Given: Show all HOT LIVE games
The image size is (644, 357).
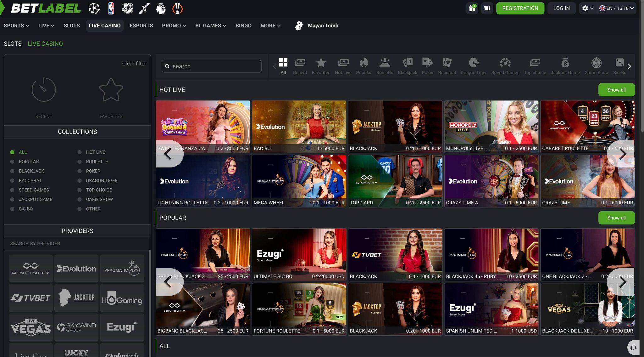Looking at the screenshot, I should tap(616, 90).
